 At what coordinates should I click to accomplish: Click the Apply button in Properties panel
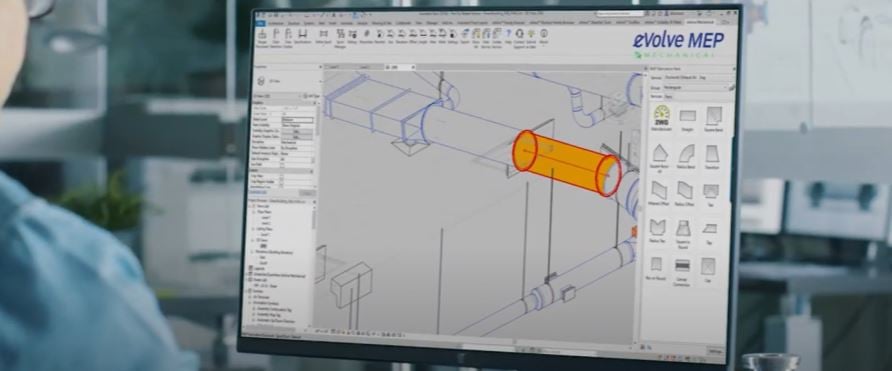[307, 193]
